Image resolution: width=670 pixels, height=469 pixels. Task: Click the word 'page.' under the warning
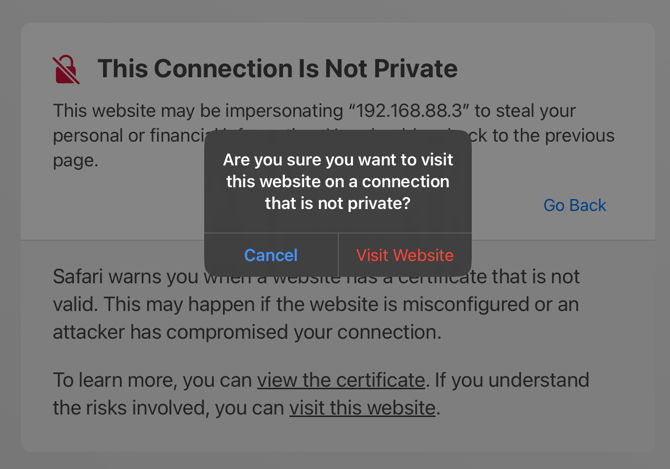76,161
